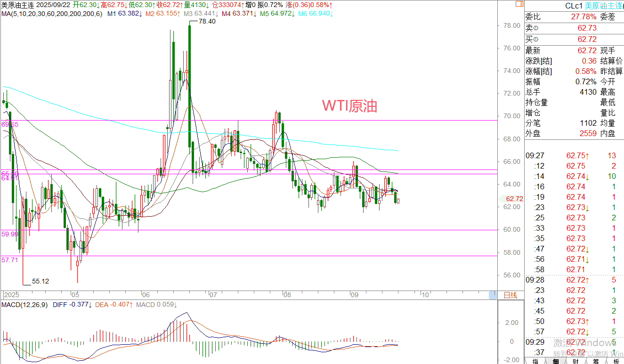The width and height of the screenshot is (624, 364).
Task: Select the :14 tick row with volume 10
Action: (572, 176)
